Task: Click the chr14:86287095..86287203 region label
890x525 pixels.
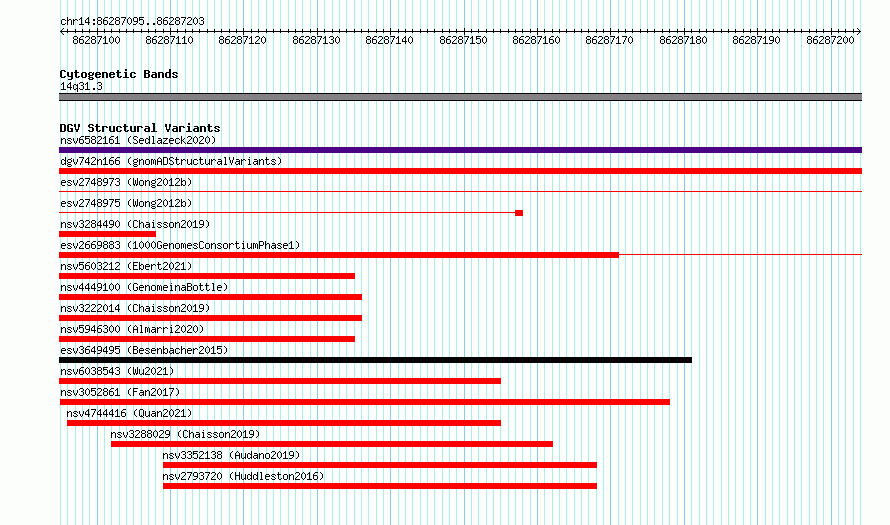Action: pos(132,22)
